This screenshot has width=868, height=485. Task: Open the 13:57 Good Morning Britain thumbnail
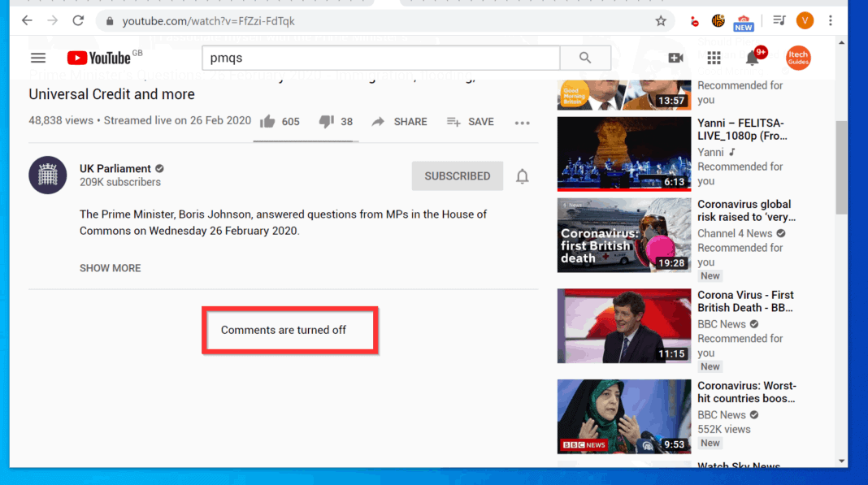coord(624,95)
